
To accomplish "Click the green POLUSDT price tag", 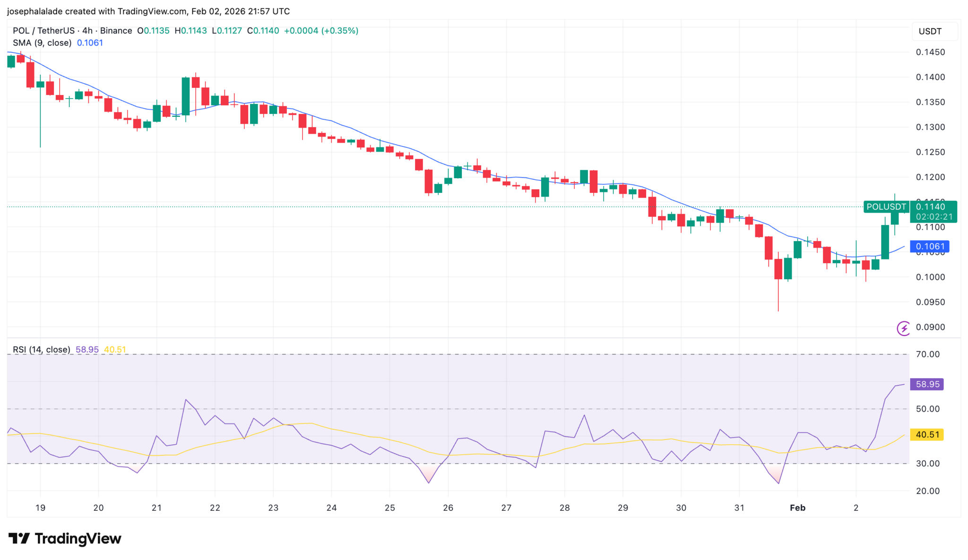I will point(886,207).
